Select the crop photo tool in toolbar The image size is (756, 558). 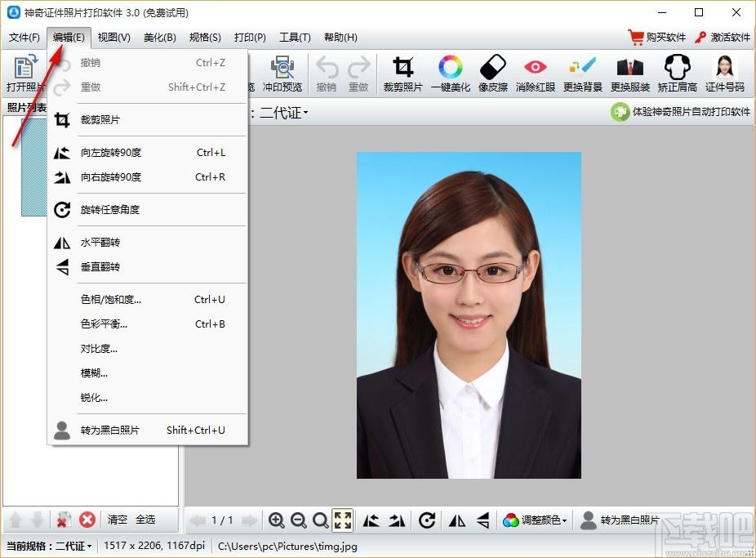(402, 74)
